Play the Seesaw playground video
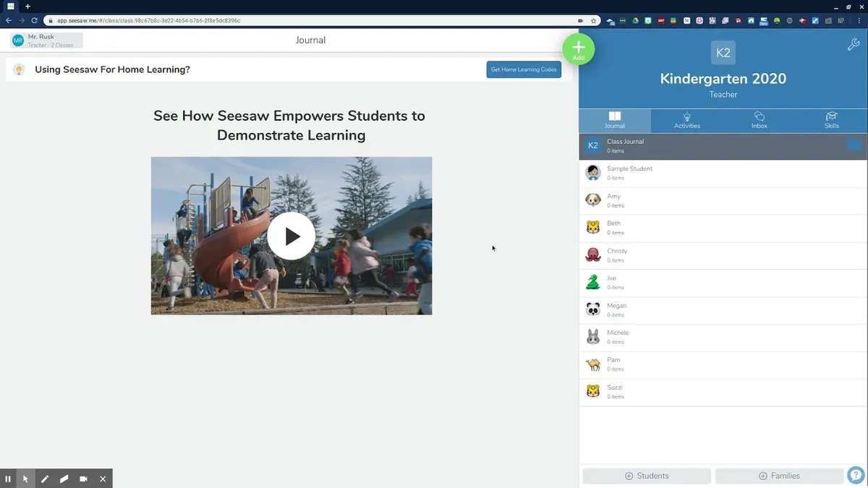The width and height of the screenshot is (868, 488). tap(292, 236)
